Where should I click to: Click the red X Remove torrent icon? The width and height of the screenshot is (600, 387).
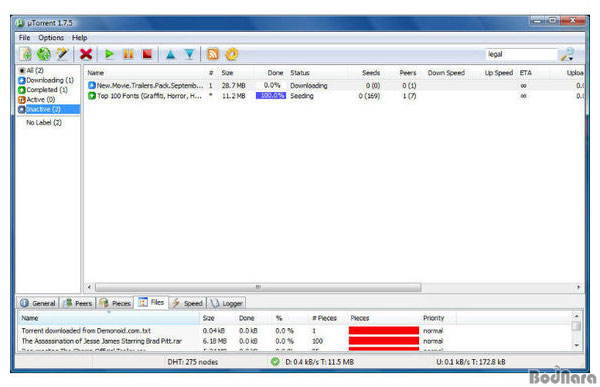tap(86, 54)
